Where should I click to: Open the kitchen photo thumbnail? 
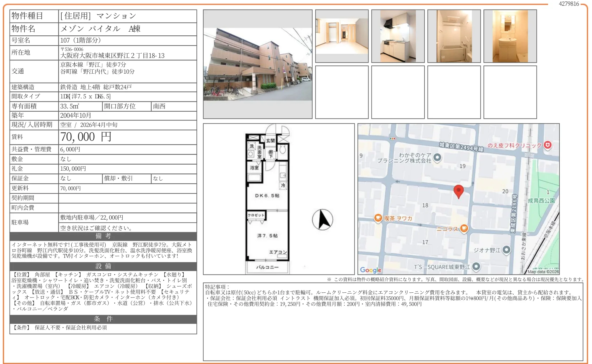(x=398, y=36)
